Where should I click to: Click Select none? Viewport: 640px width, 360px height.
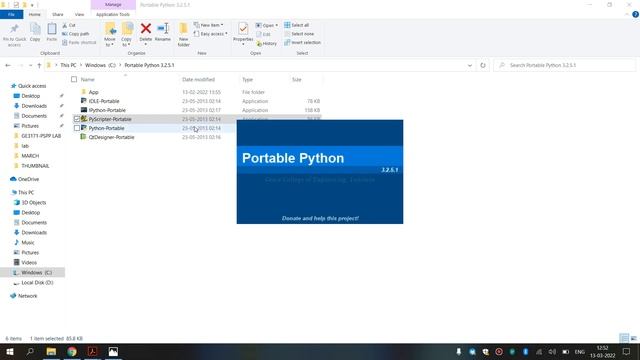point(299,34)
